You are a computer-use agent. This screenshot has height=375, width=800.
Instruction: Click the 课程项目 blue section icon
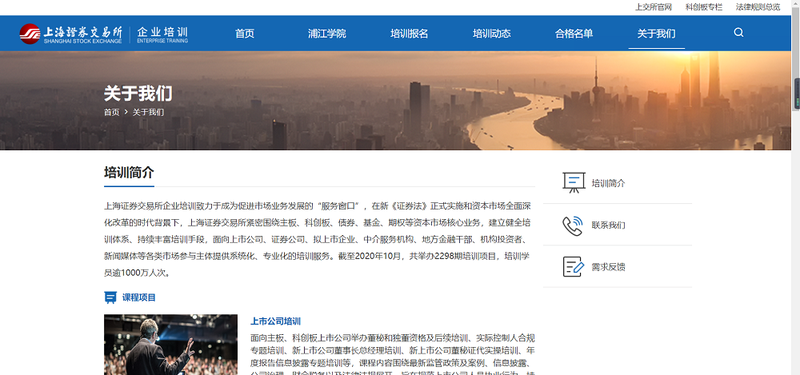[x=110, y=297]
